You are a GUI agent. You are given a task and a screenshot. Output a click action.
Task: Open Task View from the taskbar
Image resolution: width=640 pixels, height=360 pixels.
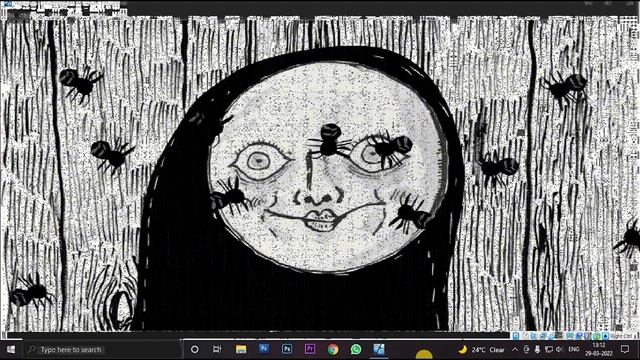(x=217, y=349)
